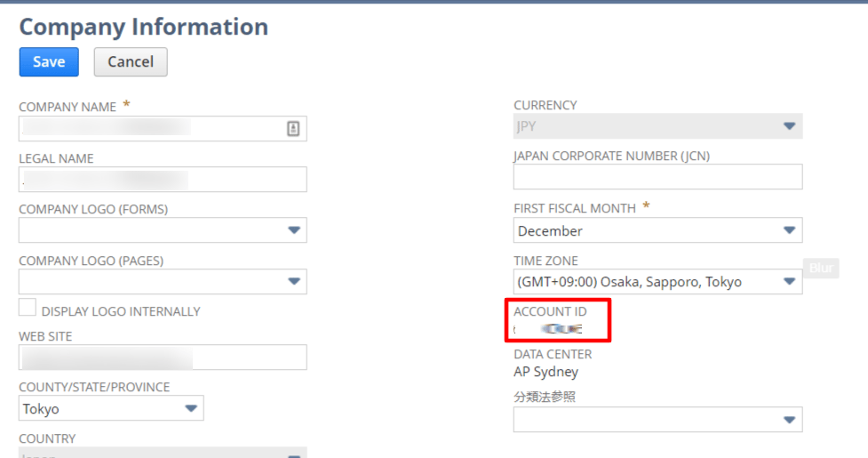Click the Company Name input field
The image size is (868, 458).
point(163,128)
